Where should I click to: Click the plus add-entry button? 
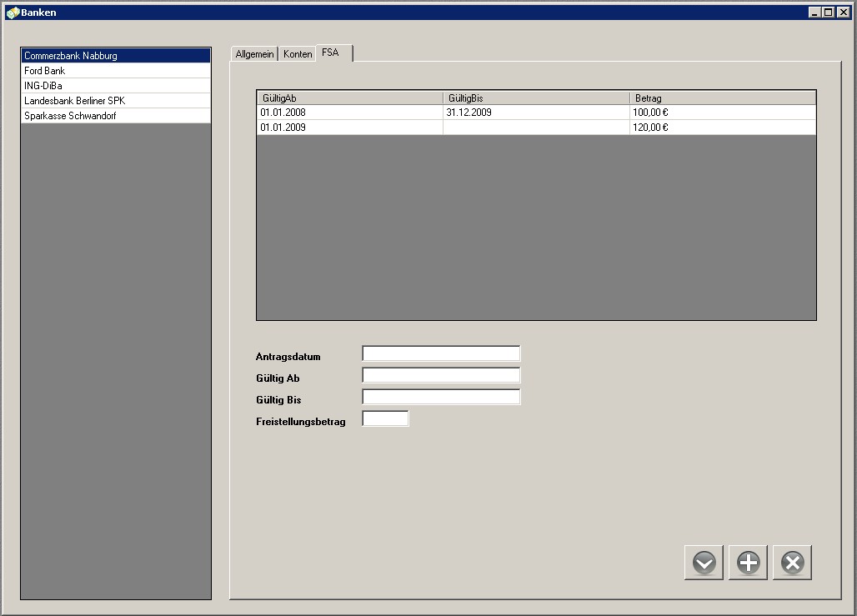[748, 563]
